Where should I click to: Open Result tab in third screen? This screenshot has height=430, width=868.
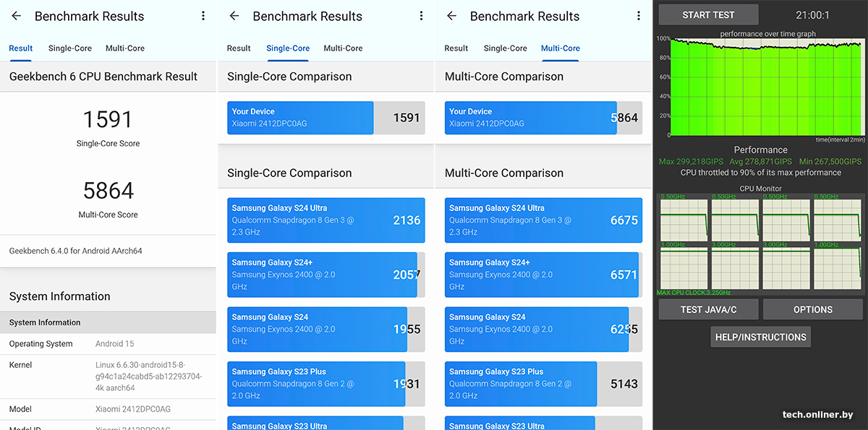point(456,48)
